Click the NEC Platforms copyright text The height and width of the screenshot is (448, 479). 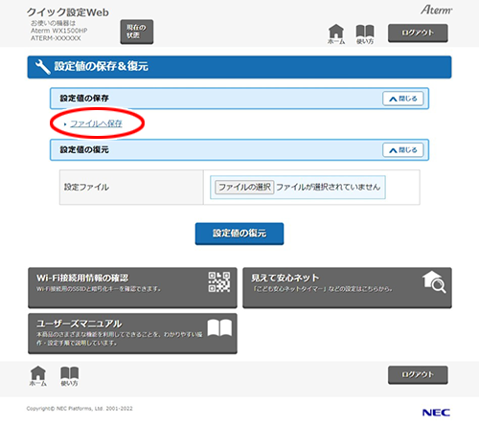pyautogui.click(x=80, y=409)
